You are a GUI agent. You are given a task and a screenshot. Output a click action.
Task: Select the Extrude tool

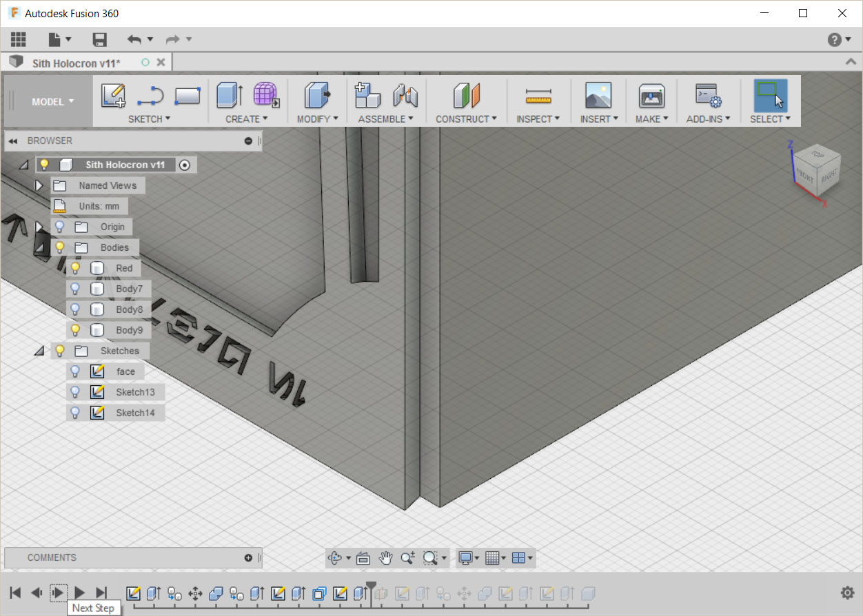coord(229,95)
